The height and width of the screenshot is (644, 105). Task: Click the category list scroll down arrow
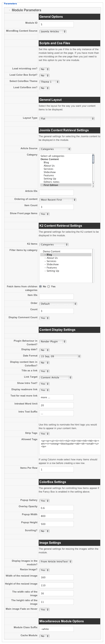coord(93,186)
